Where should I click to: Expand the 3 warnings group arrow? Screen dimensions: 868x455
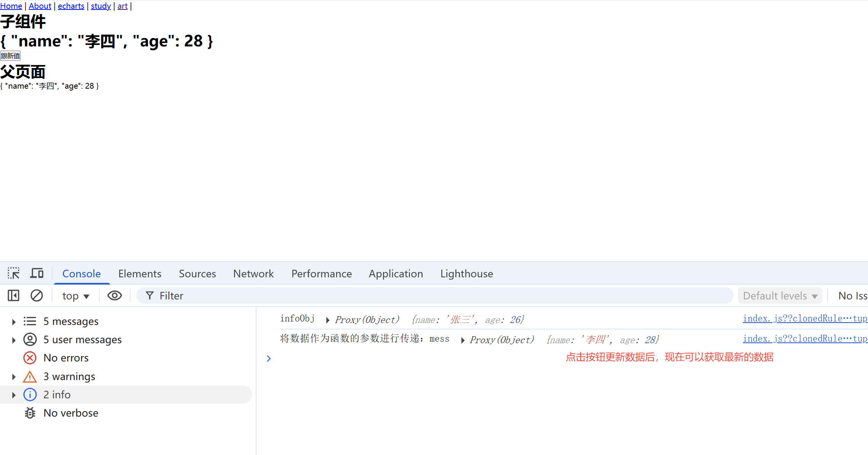(14, 377)
